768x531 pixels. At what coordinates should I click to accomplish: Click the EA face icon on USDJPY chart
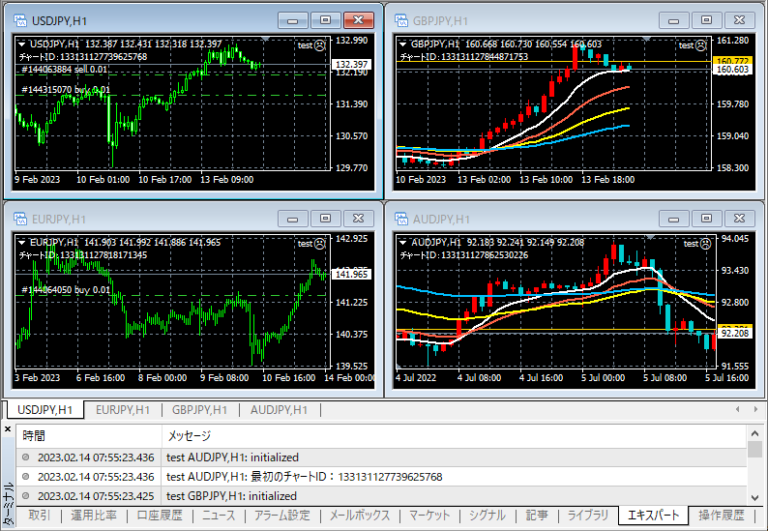320,45
